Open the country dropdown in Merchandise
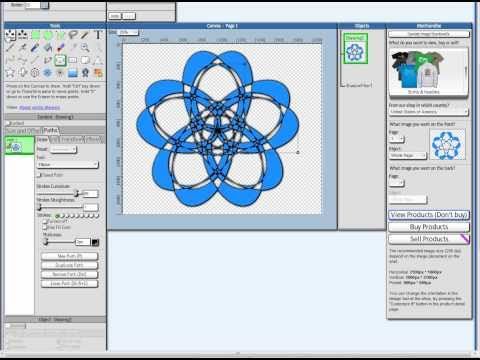This screenshot has height=360, width=480. pyautogui.click(x=428, y=112)
